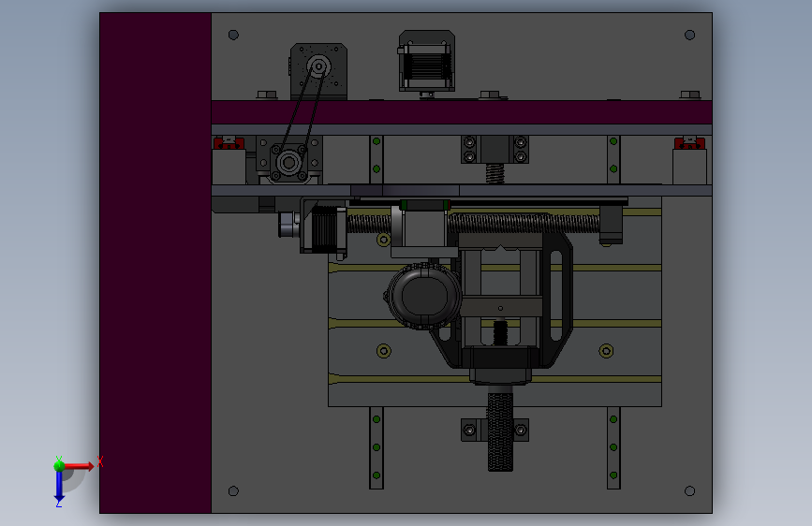Select the brass insert on plate's left side
The height and width of the screenshot is (526, 812).
point(384,351)
